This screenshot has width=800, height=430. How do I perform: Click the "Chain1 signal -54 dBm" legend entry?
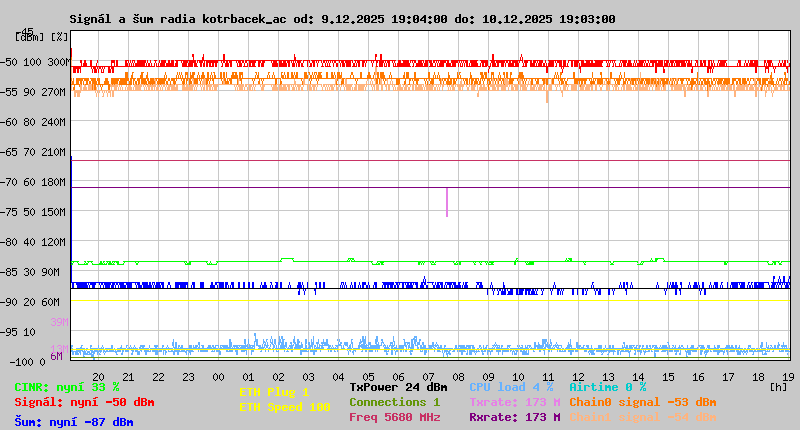[x=643, y=417]
